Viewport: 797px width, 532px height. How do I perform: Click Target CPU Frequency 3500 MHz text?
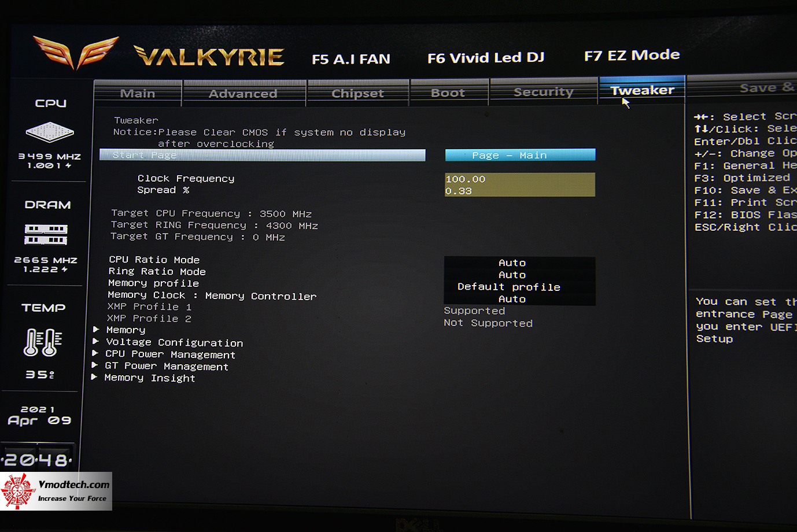212,213
